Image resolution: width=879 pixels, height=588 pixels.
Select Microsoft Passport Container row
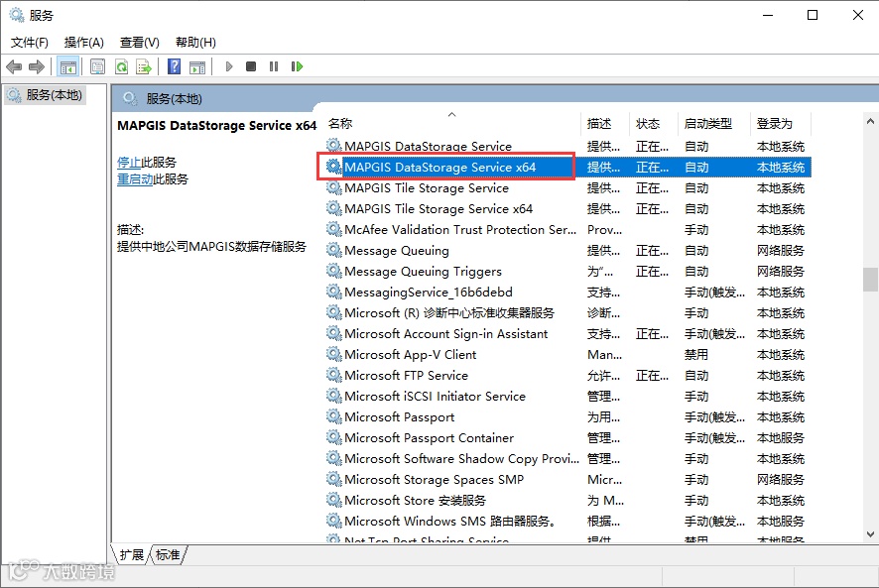pos(567,437)
